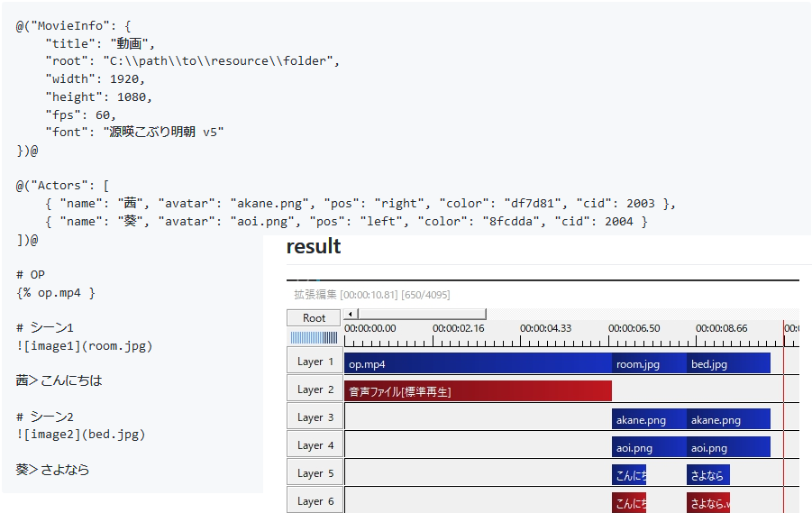Toggle Layer 2 visibility
Screen dimensions: 812x513
tap(315, 389)
